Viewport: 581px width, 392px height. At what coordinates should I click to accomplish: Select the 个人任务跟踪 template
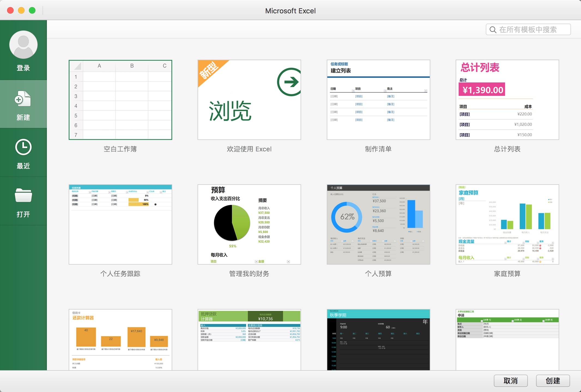coord(120,225)
